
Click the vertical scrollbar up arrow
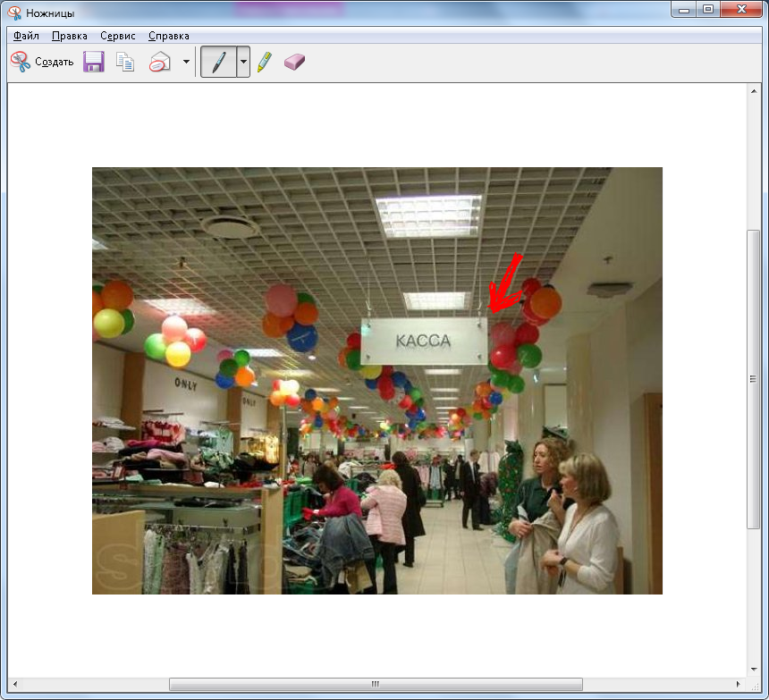pyautogui.click(x=753, y=90)
